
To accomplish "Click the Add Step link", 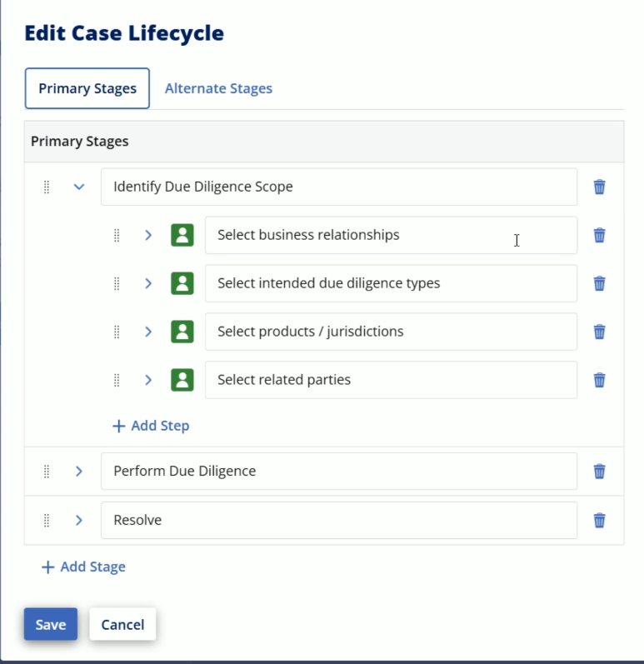I will pos(151,426).
